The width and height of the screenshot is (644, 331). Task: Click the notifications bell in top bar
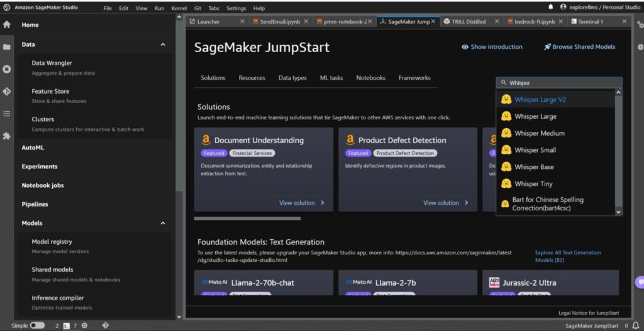point(551,7)
